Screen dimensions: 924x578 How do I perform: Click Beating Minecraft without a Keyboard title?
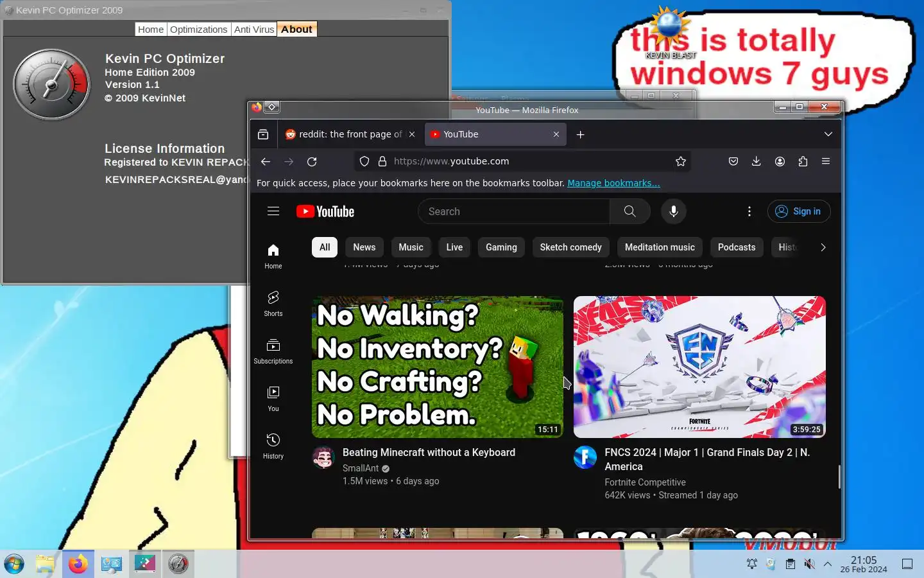(x=429, y=453)
